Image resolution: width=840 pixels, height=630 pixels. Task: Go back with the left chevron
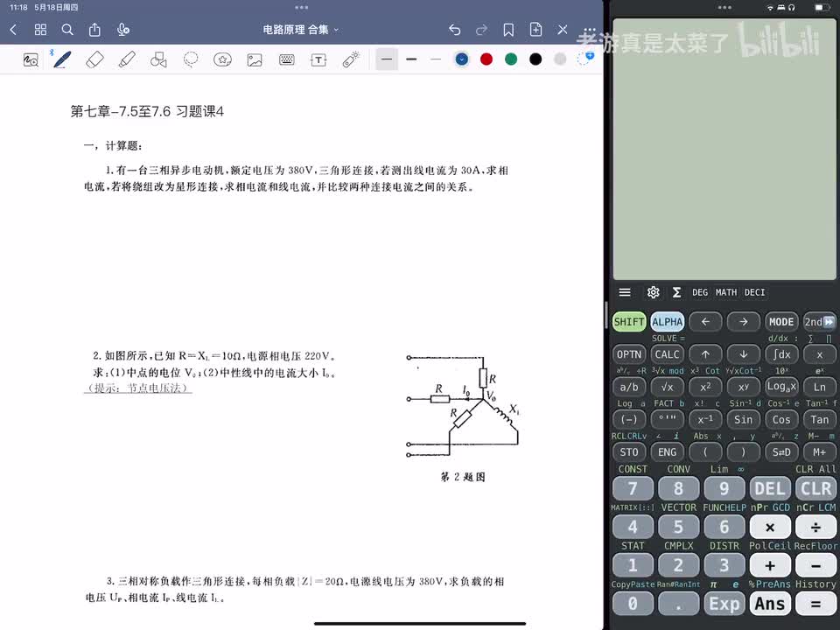(13, 30)
